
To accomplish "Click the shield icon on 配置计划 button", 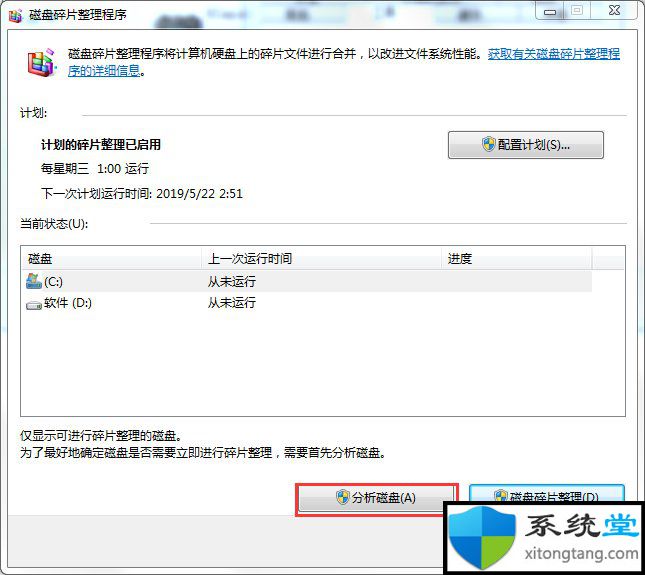I will coord(488,144).
